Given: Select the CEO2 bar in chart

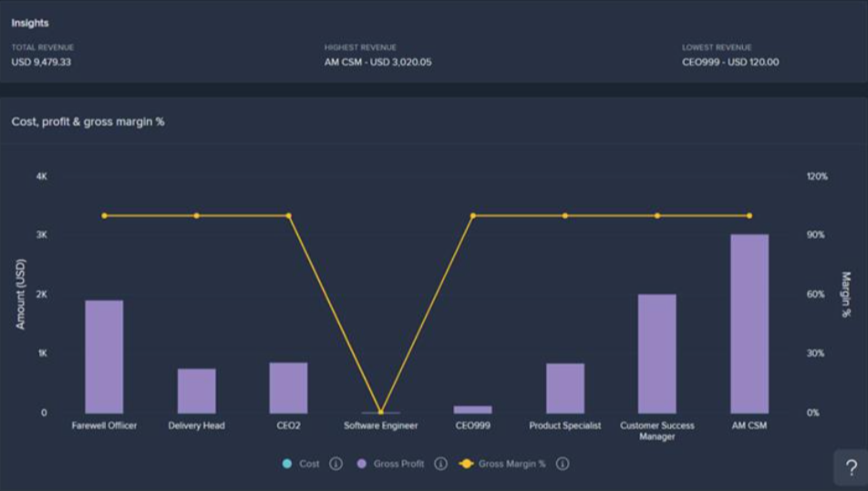Looking at the screenshot, I should pos(288,388).
